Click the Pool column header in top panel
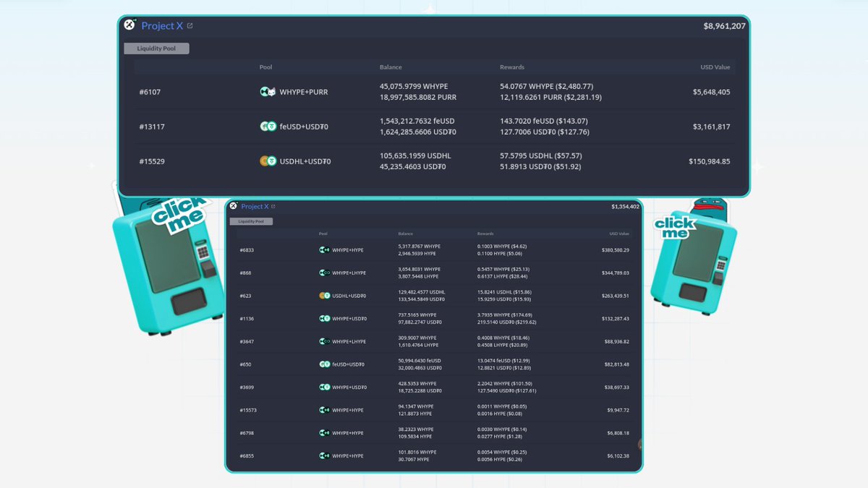 click(266, 67)
